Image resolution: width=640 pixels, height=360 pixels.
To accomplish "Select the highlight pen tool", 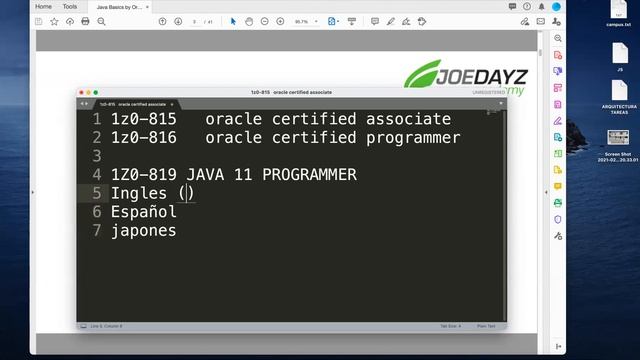I will coord(391,22).
